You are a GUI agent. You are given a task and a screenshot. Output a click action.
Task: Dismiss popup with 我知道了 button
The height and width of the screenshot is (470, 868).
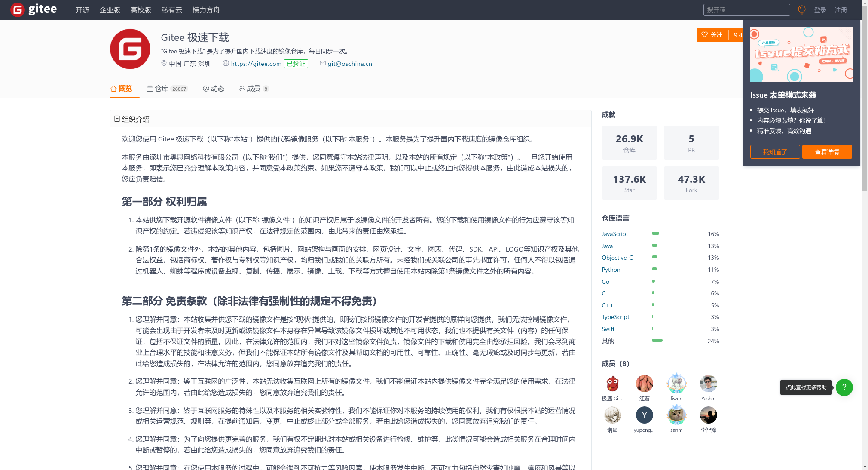pyautogui.click(x=775, y=152)
